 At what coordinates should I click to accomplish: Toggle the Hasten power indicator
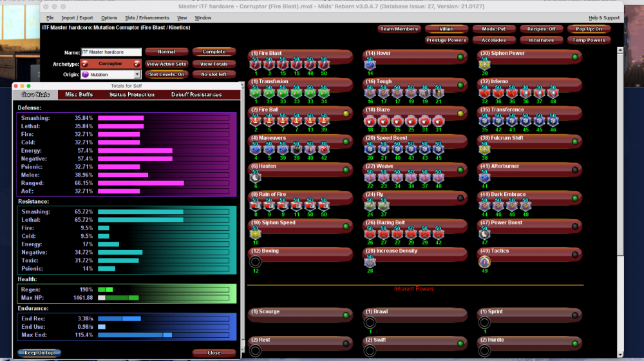[x=346, y=170]
